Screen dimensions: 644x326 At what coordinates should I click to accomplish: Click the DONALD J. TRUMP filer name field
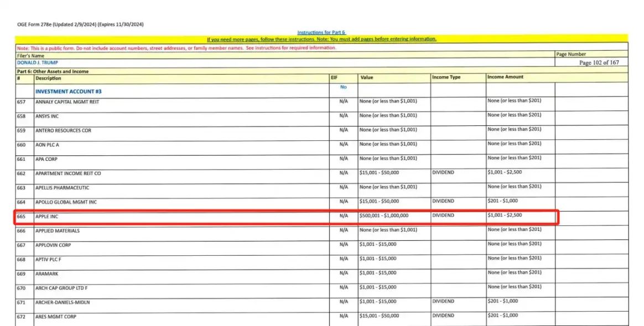tap(38, 62)
